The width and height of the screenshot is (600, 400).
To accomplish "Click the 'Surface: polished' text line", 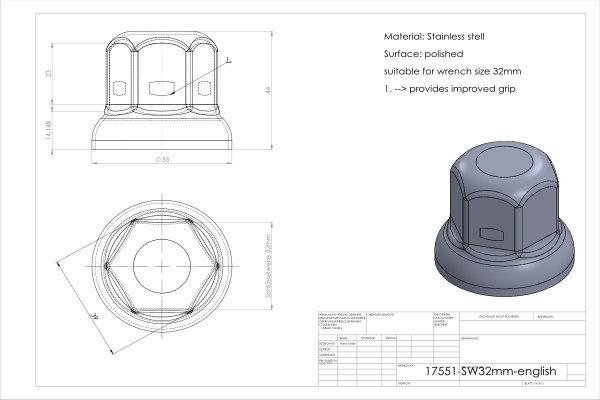I will tap(423, 54).
